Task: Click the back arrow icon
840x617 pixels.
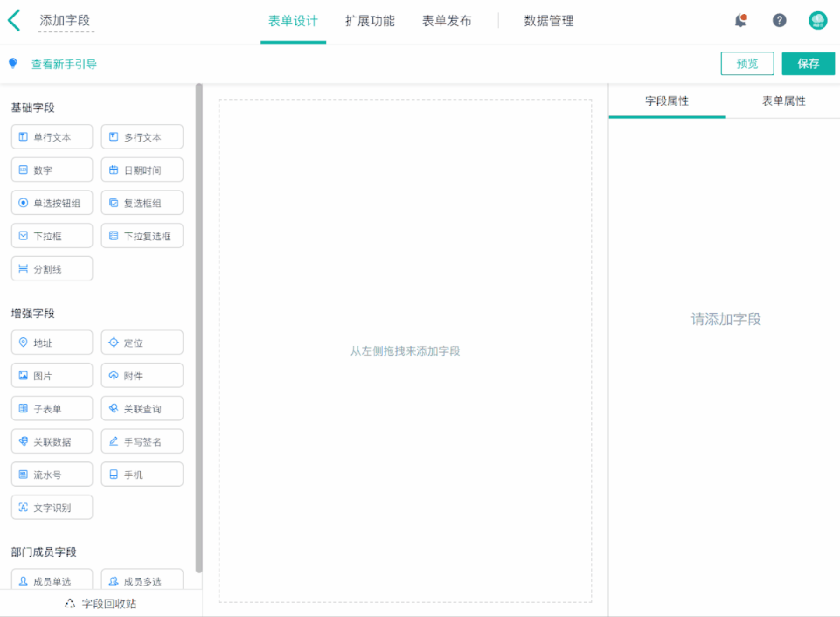Action: 14,21
